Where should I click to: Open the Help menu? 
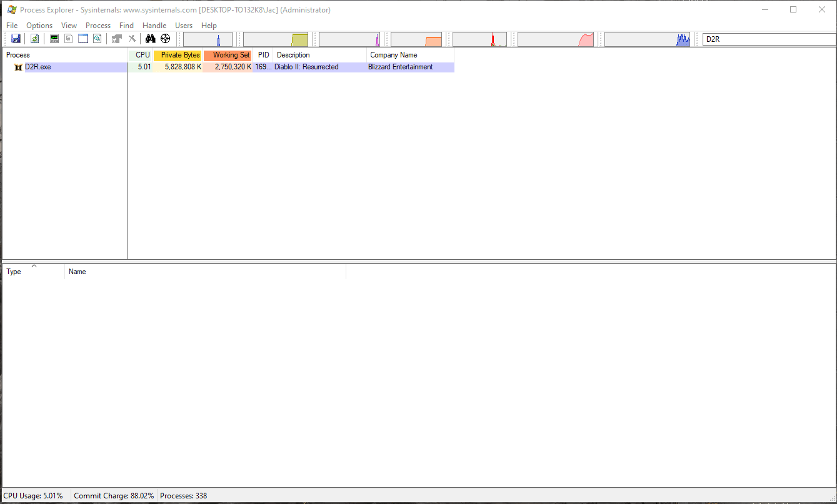tap(209, 26)
